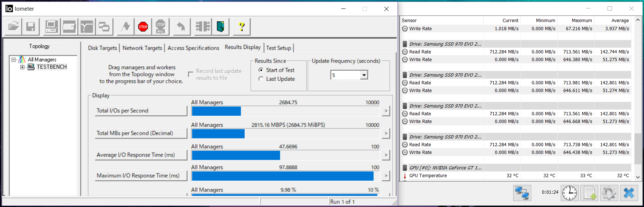Open sensor settings with the gear icon
The height and width of the screenshot is (207, 644).
(609, 193)
